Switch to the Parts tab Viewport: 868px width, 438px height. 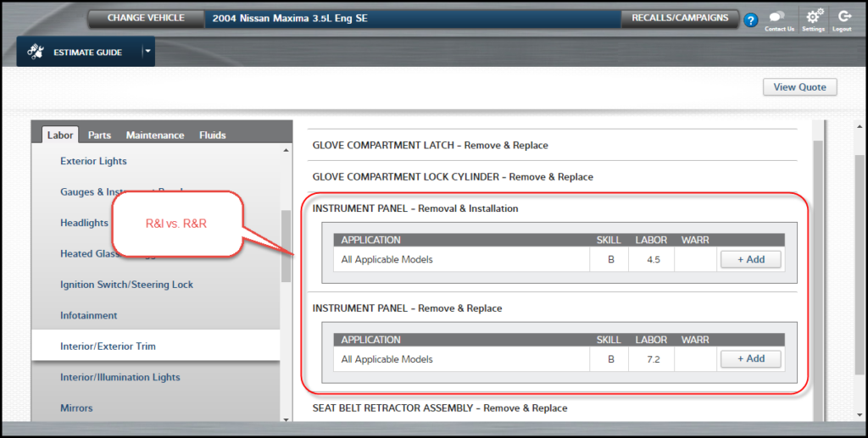(99, 135)
